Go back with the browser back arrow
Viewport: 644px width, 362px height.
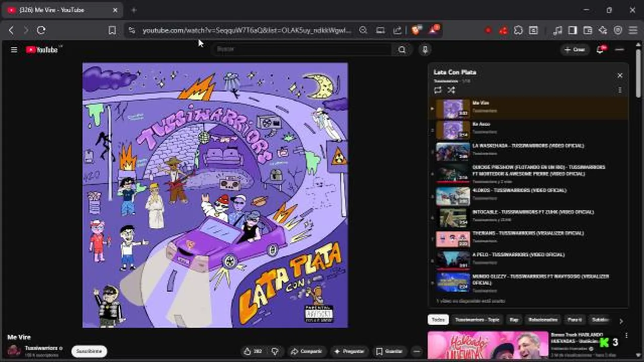click(x=11, y=30)
